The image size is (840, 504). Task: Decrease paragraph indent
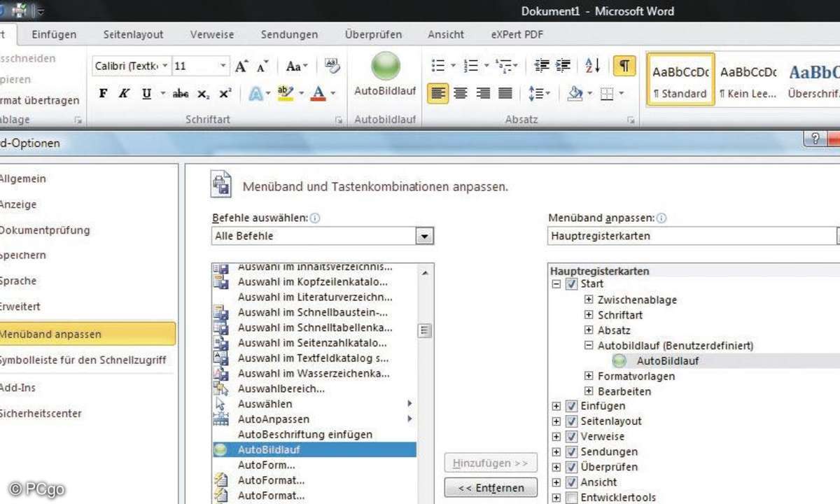[x=542, y=66]
